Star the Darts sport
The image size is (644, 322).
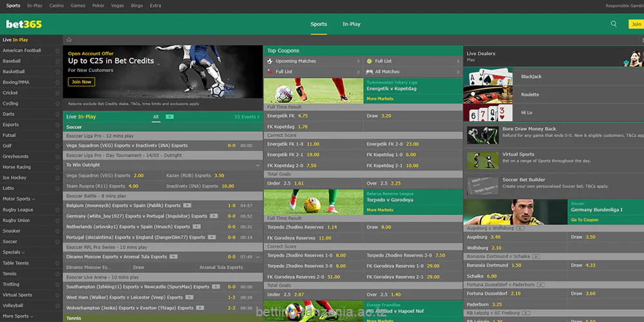pos(57,114)
